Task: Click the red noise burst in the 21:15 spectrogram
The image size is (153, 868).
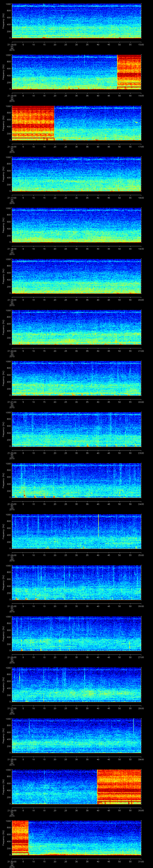Action: (x=129, y=72)
